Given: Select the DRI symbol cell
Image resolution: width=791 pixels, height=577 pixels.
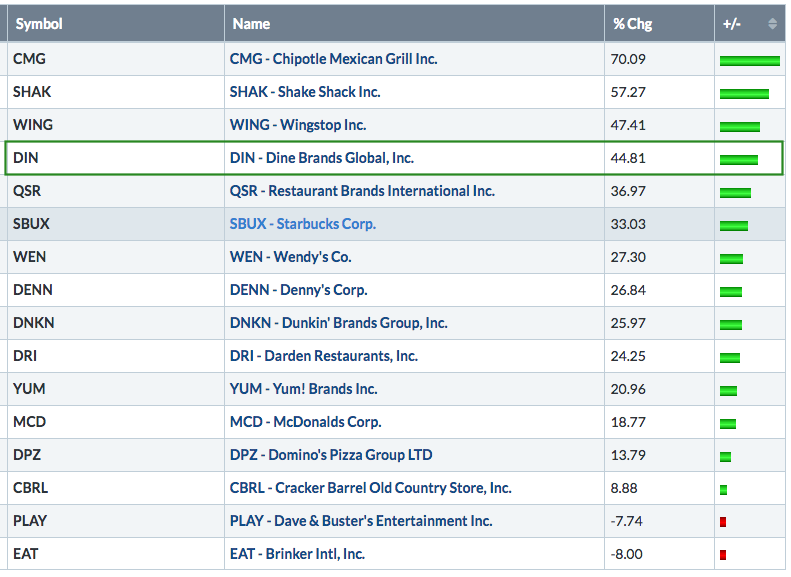Looking at the screenshot, I should coord(116,356).
